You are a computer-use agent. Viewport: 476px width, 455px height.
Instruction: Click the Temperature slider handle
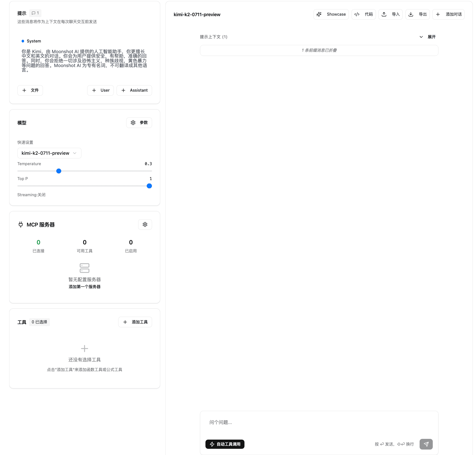click(x=59, y=171)
